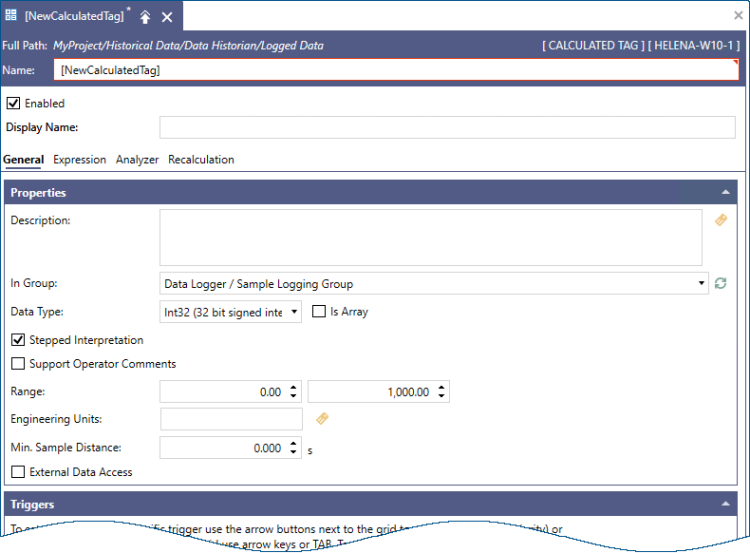Click the grid icon in tab header
750x553 pixels.
(x=11, y=16)
